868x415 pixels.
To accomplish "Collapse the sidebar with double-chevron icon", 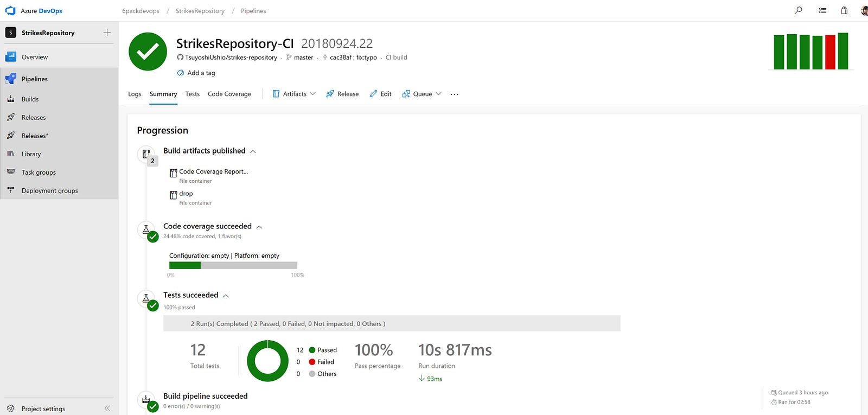I will tap(107, 408).
